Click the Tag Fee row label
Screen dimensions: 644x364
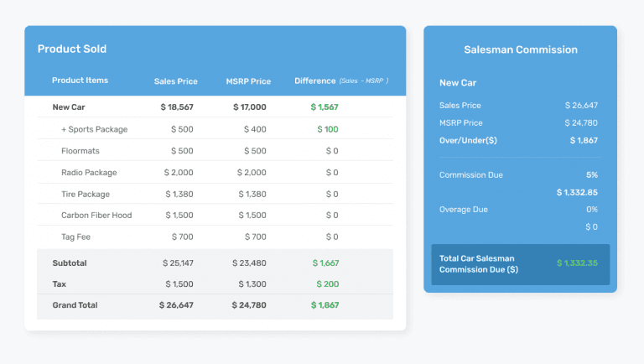point(76,237)
